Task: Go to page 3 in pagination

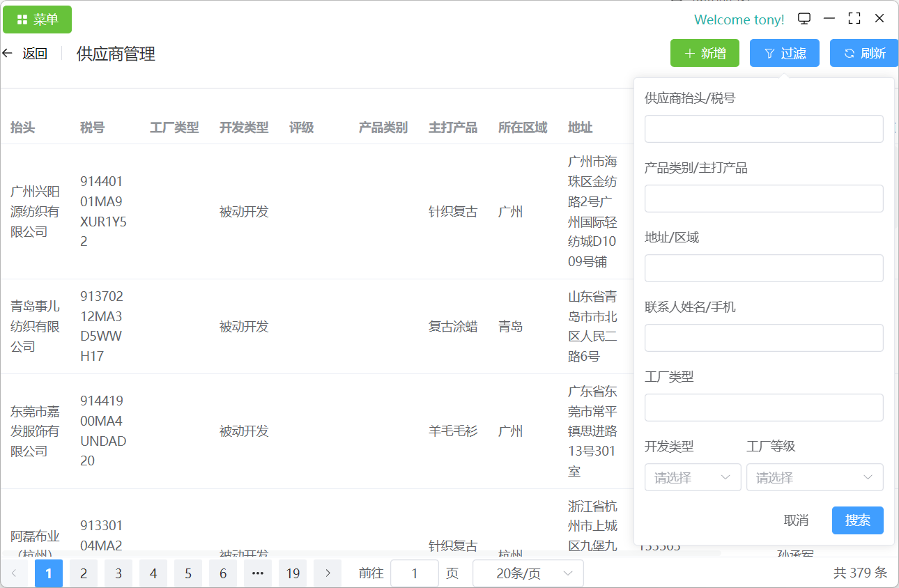Action: [x=118, y=573]
